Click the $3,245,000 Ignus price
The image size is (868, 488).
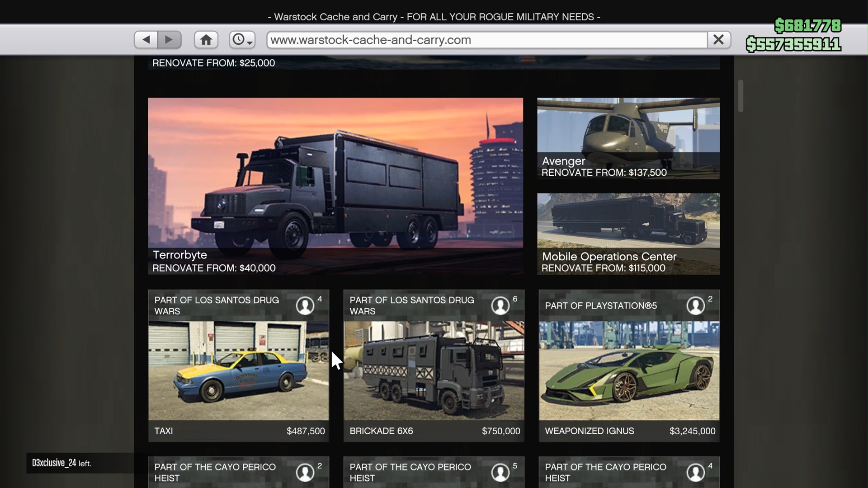click(693, 431)
